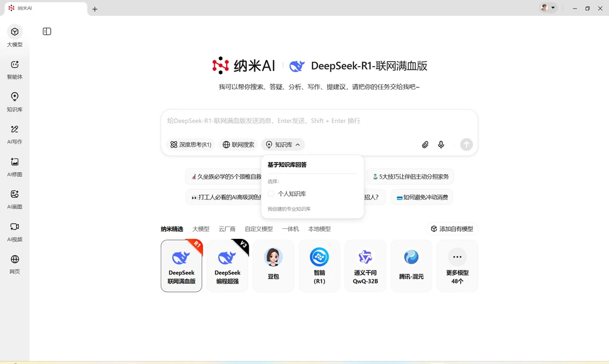Click the 5大技巧让伴侣主动分担家务 suggestion
Screen dimensions: 609x364
click(x=410, y=176)
